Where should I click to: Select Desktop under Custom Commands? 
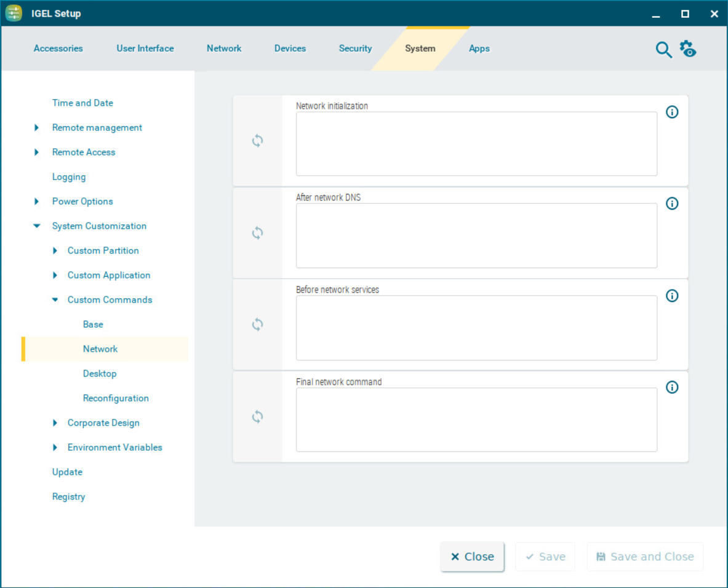pos(100,374)
